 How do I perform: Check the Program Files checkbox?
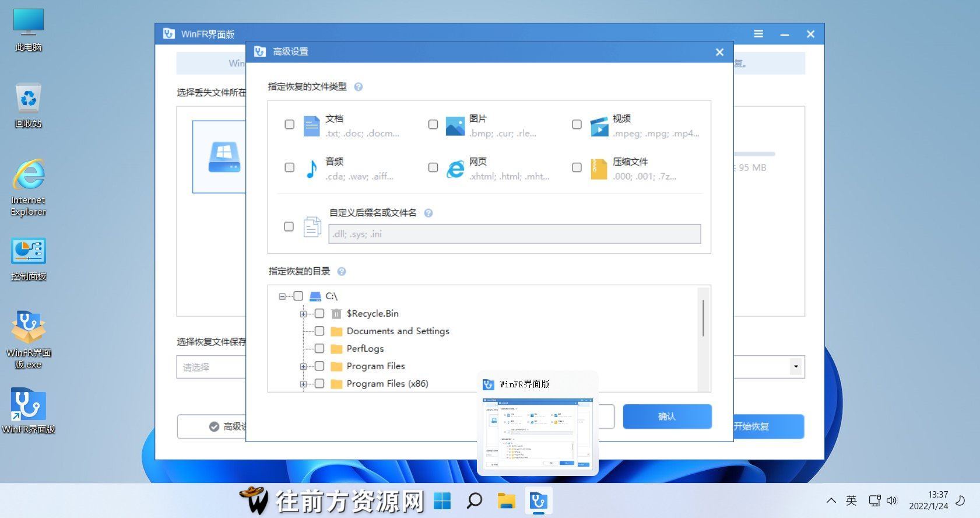point(319,366)
